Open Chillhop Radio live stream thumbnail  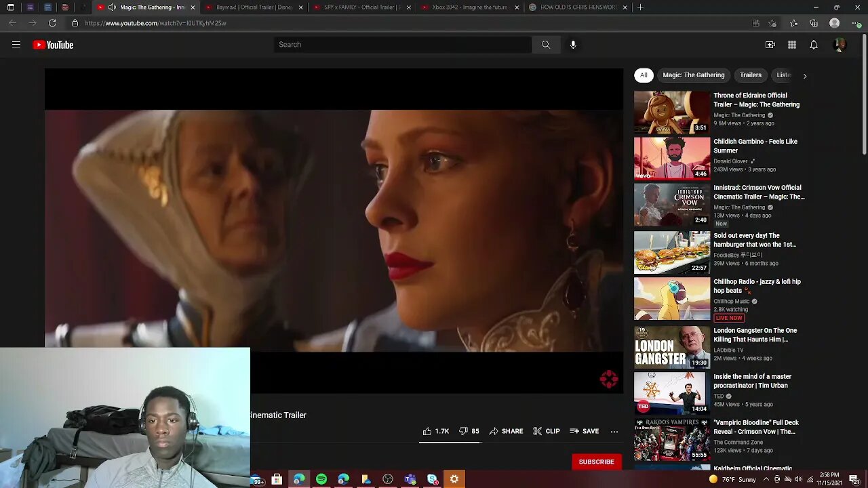click(x=672, y=299)
